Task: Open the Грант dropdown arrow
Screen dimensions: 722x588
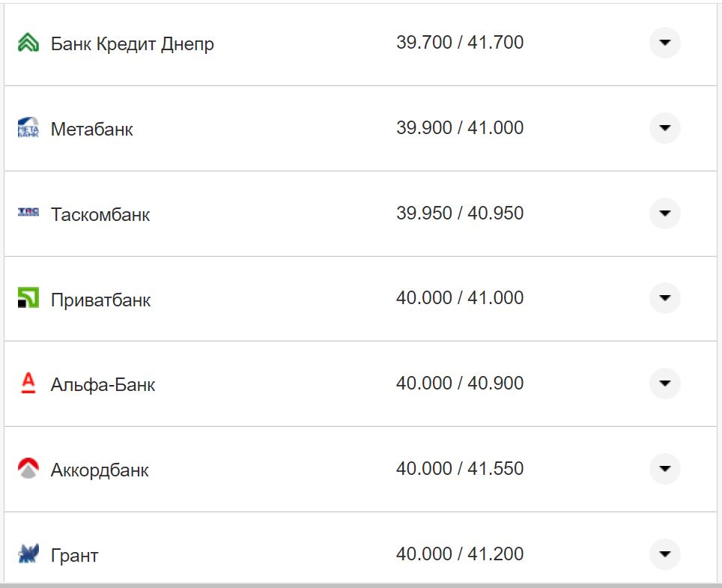Action: coord(664,554)
